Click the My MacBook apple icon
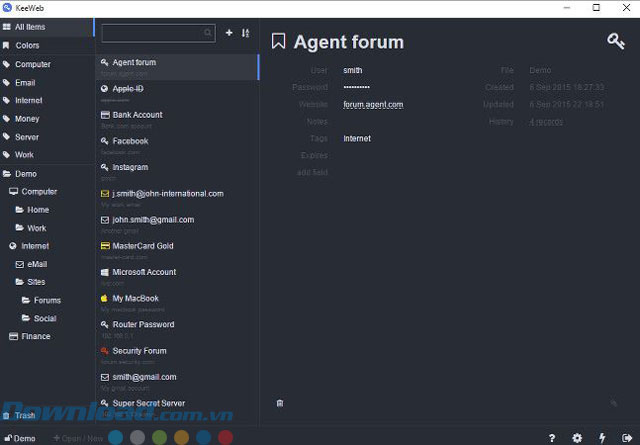Screen dimensions: 640x445 click(104, 298)
